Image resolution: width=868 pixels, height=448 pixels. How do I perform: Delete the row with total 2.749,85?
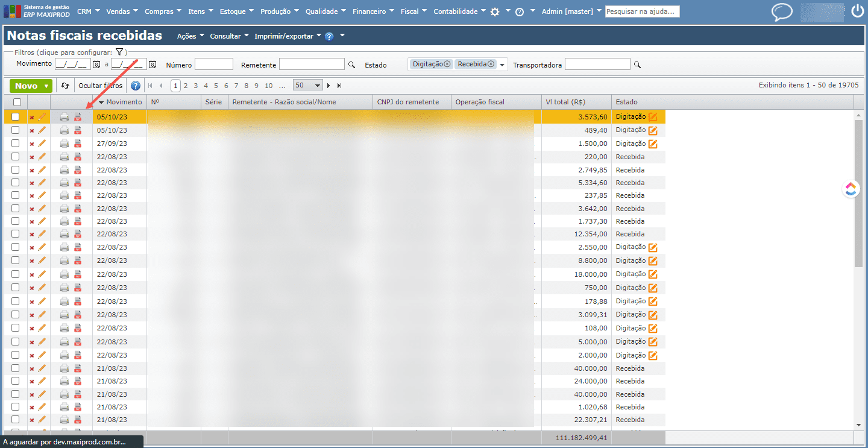(32, 170)
